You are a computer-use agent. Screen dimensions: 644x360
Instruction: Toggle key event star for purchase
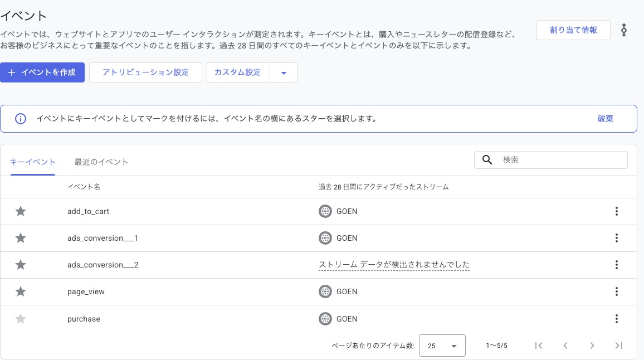(x=21, y=319)
